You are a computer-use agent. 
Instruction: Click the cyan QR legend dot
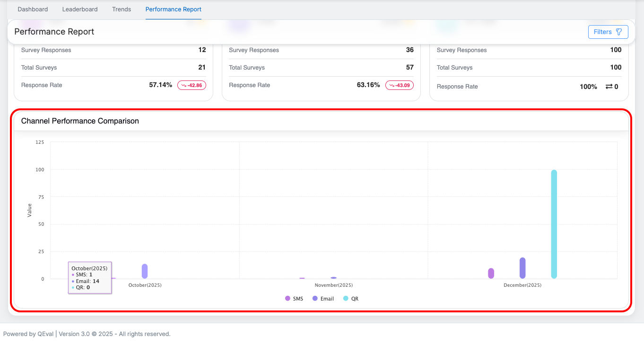pos(346,299)
